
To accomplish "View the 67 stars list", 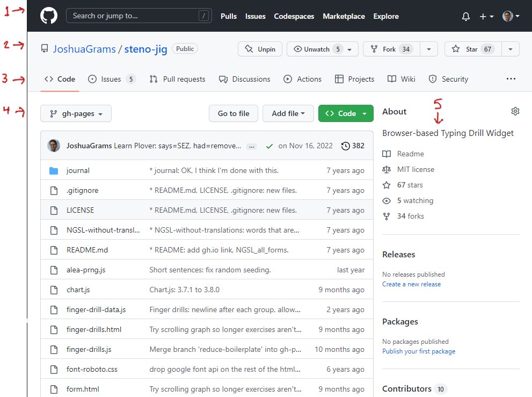I will click(403, 185).
